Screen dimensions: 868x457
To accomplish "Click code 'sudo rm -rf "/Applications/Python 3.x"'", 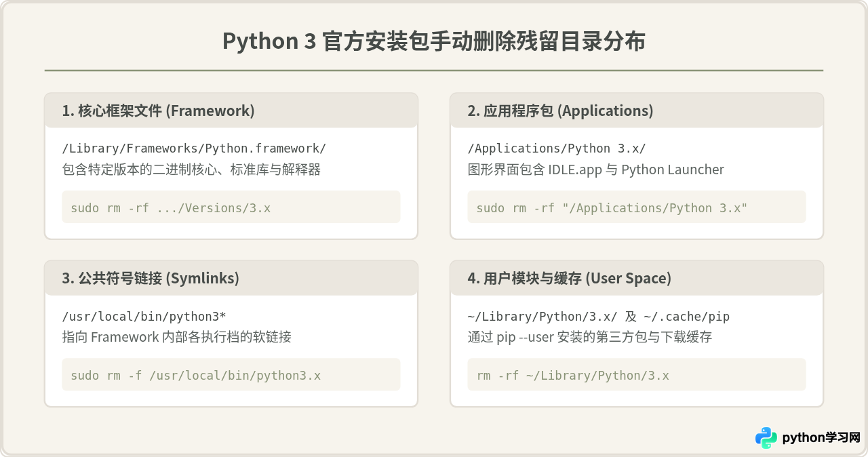I will (612, 208).
